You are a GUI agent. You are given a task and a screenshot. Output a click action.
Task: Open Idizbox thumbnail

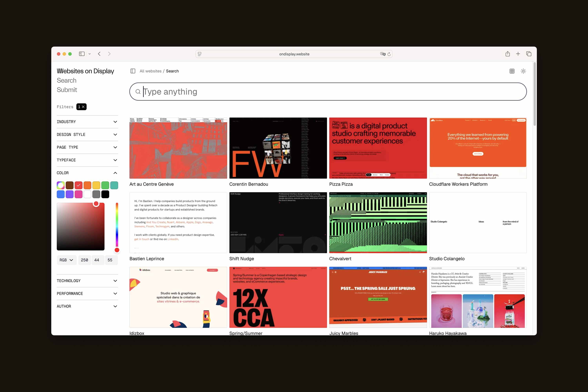[x=178, y=297]
